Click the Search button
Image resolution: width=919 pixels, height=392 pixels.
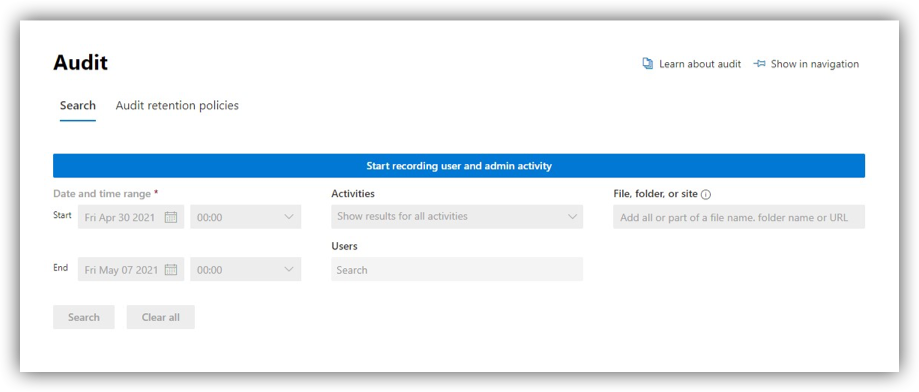coord(84,317)
